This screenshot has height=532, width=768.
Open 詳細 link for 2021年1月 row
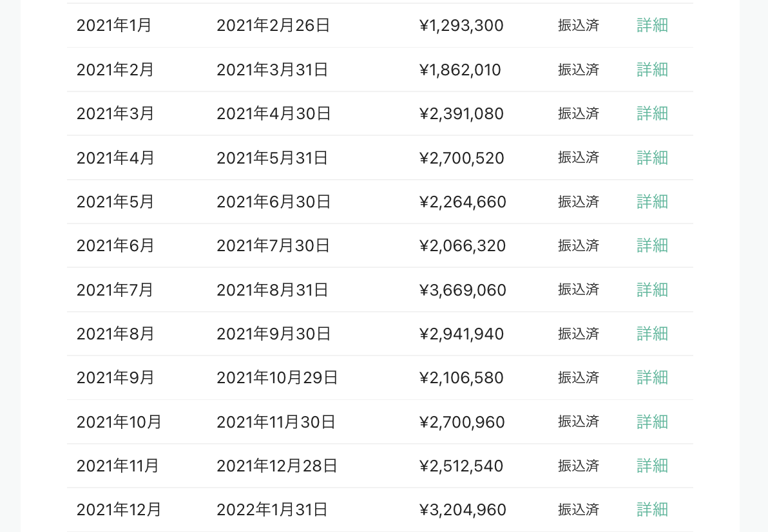click(x=652, y=25)
